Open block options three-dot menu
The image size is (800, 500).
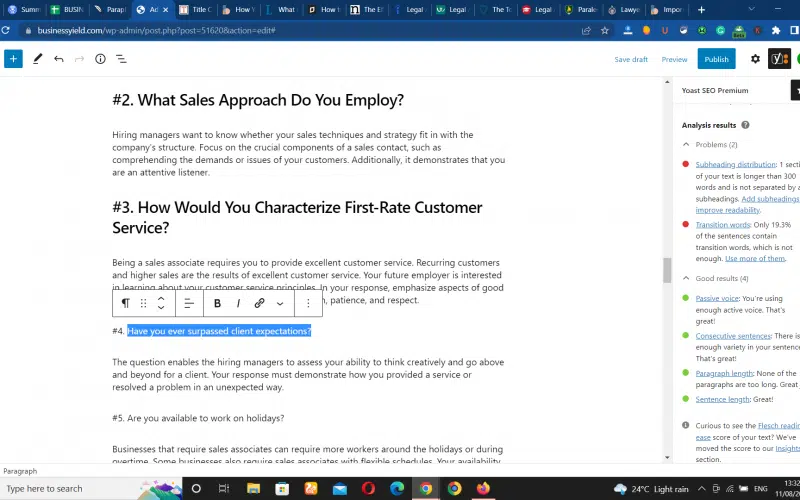coord(308,303)
